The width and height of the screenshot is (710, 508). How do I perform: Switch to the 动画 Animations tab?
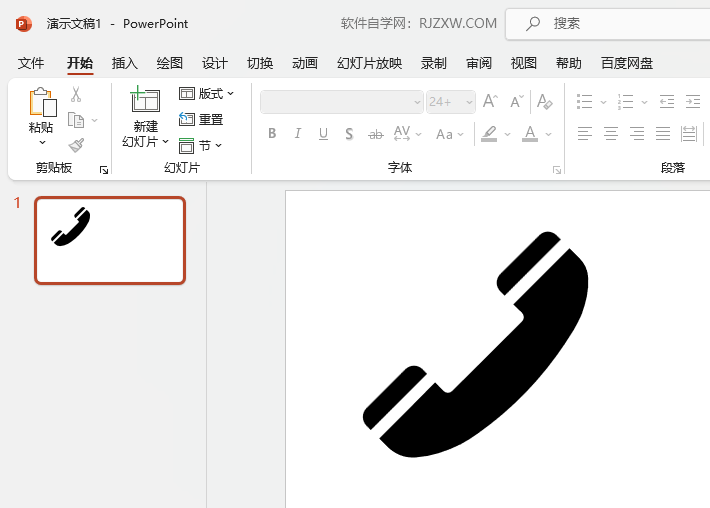point(305,63)
